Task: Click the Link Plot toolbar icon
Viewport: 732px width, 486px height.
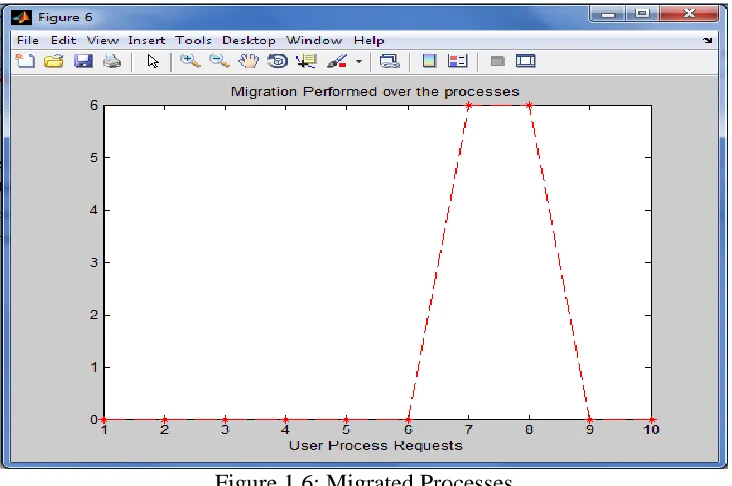Action: click(390, 61)
